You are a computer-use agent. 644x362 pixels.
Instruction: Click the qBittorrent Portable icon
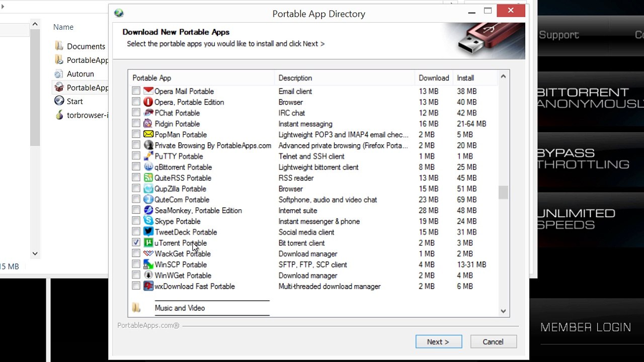point(148,167)
